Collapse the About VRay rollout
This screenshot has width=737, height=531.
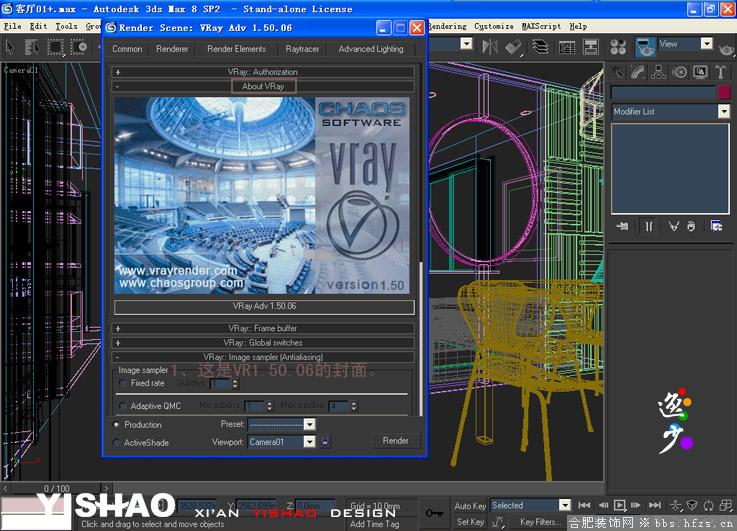[x=263, y=86]
